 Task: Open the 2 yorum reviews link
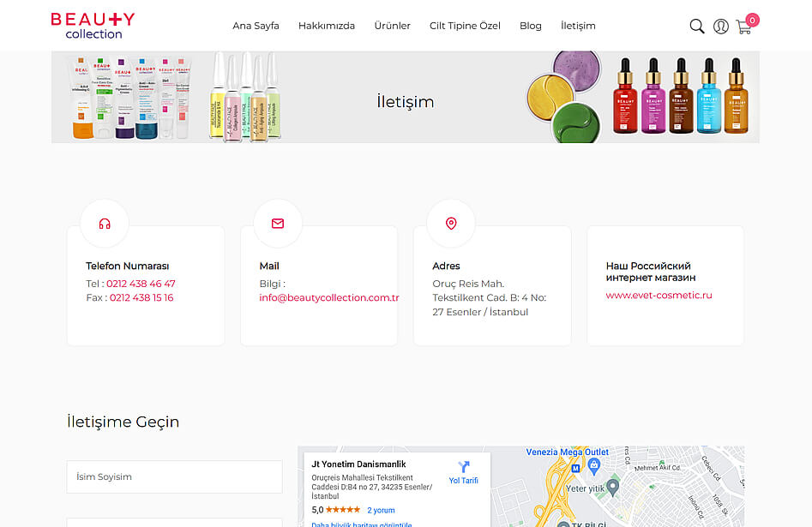click(x=381, y=510)
